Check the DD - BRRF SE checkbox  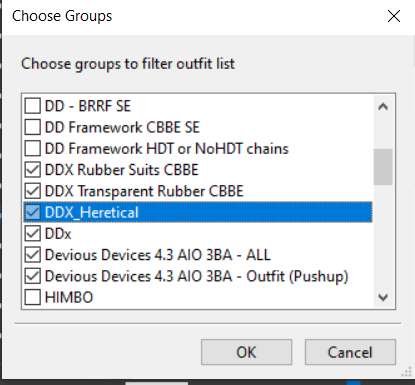pyautogui.click(x=33, y=106)
